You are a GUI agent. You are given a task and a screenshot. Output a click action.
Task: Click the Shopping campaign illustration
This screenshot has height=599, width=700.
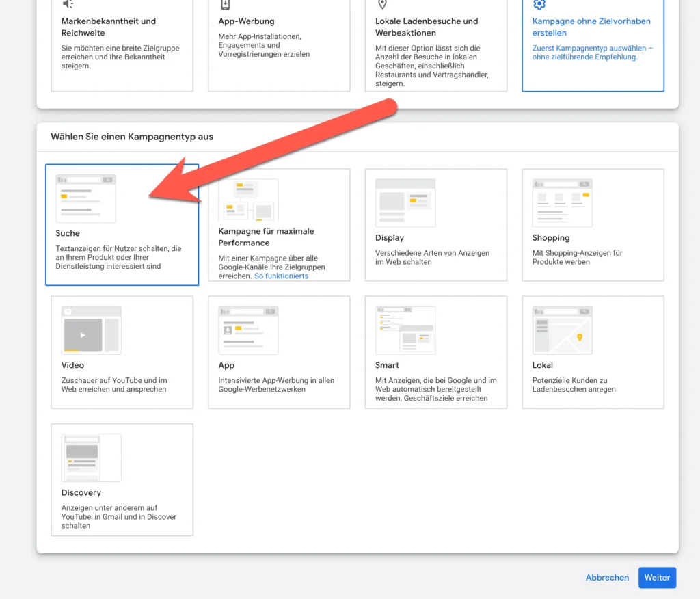click(562, 202)
